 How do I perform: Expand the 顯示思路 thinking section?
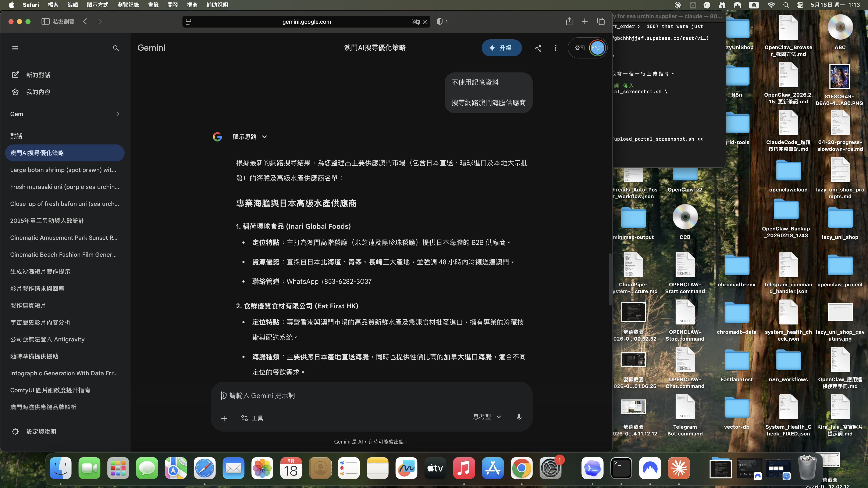(x=250, y=137)
